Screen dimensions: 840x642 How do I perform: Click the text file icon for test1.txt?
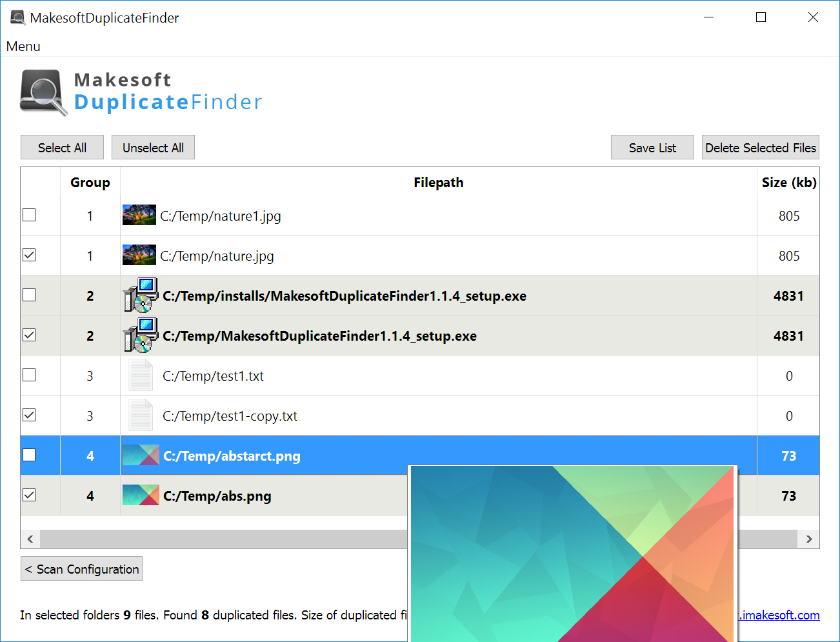[x=141, y=376]
